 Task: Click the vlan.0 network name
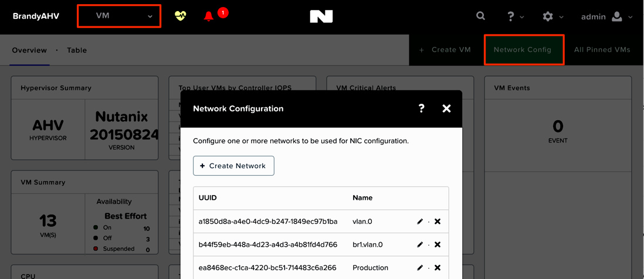click(362, 222)
